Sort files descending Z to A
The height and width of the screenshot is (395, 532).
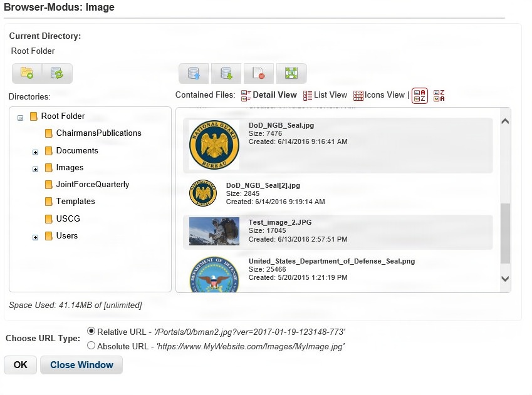tap(439, 96)
